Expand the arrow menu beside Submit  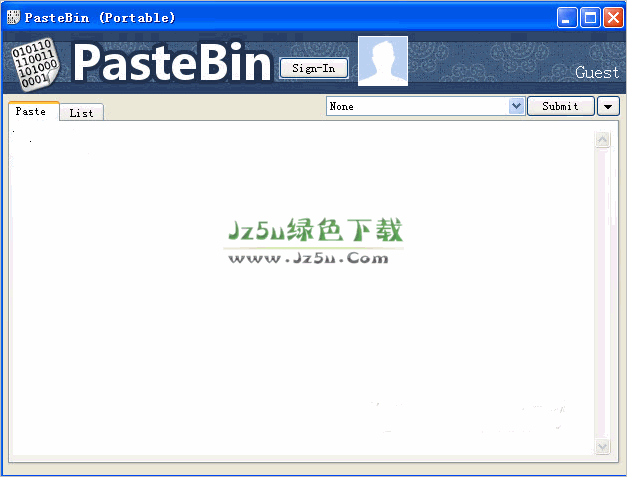pos(608,106)
